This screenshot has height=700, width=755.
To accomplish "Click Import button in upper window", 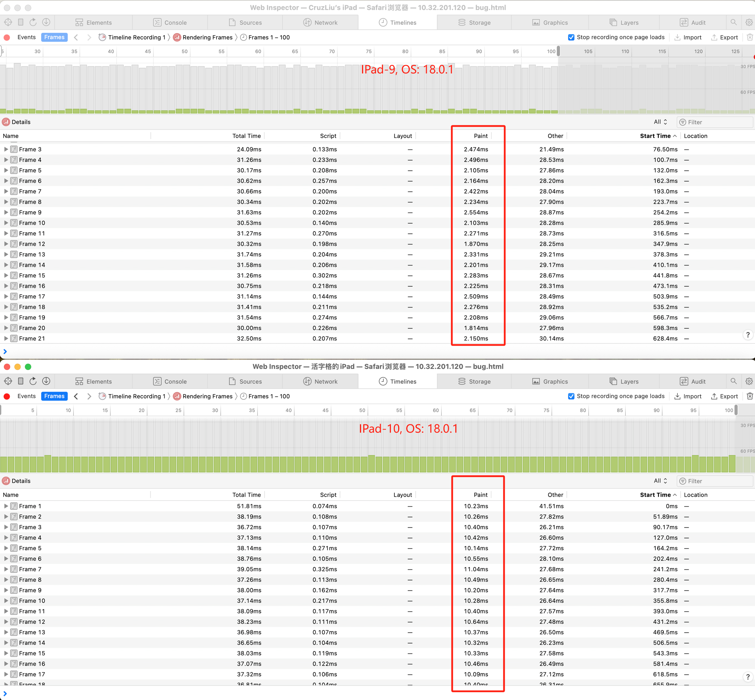I will click(x=688, y=37).
